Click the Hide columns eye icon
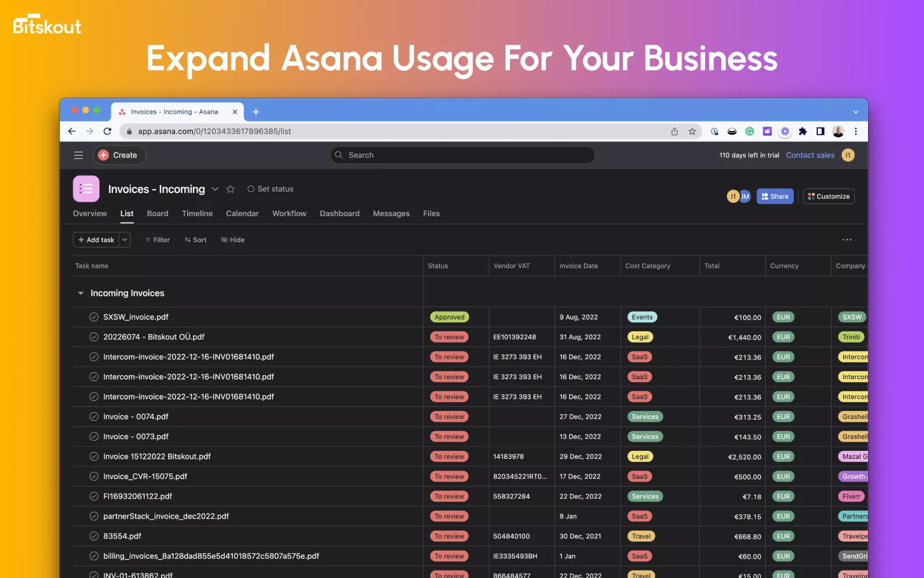Viewport: 924px width, 578px height. point(225,240)
